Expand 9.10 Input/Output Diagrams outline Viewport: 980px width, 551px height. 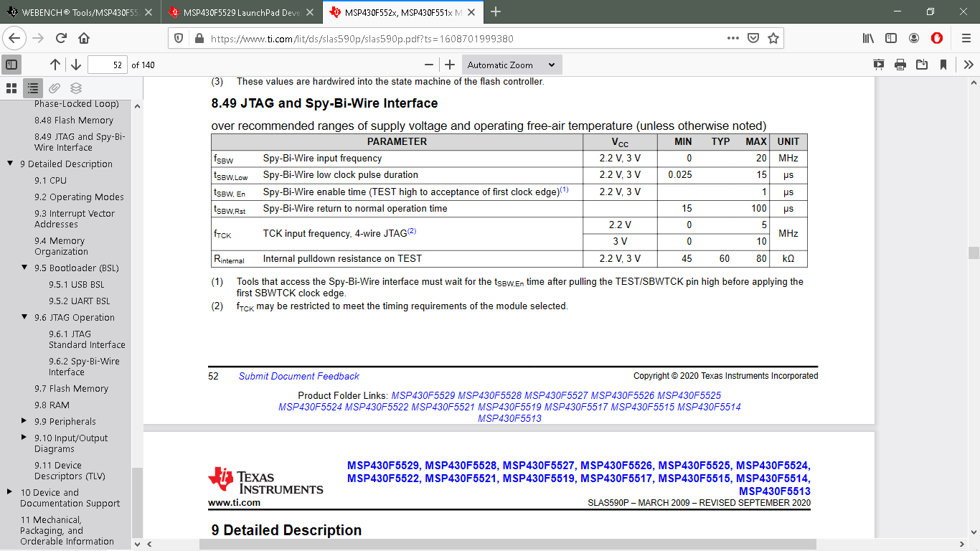point(24,438)
